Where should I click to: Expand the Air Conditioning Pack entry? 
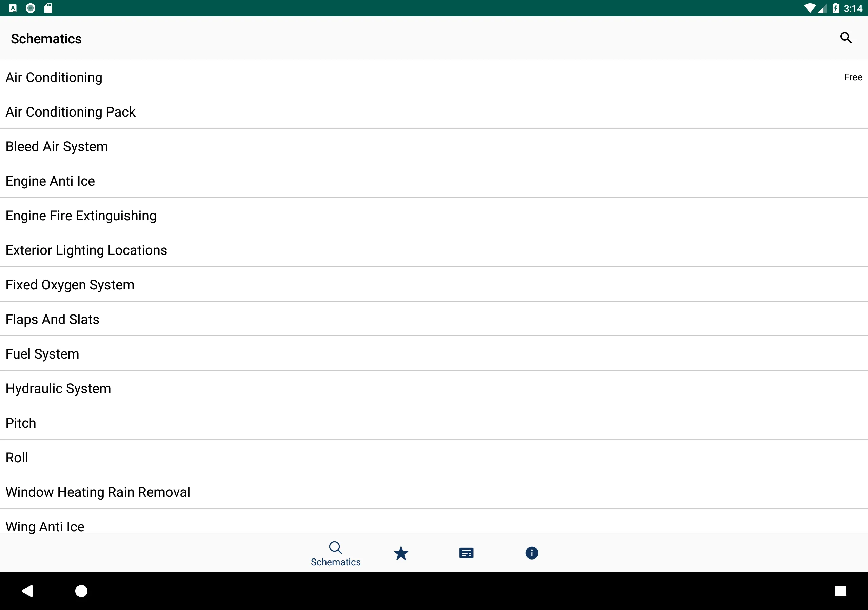coord(70,111)
